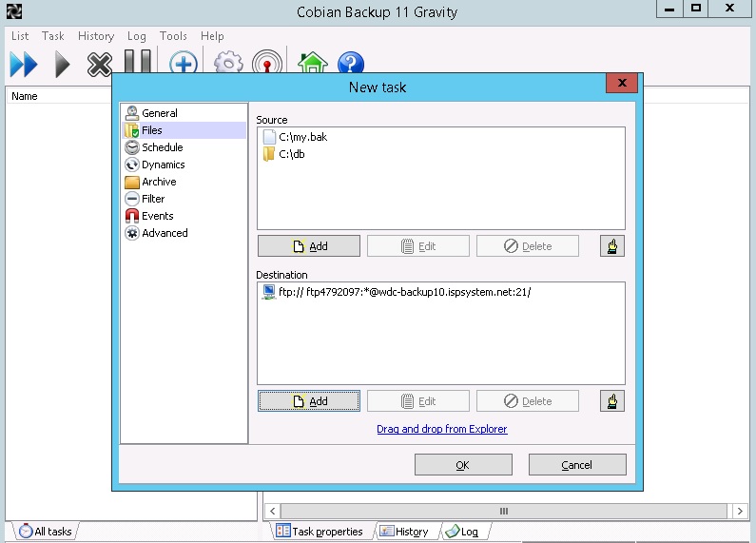Minimize the Cobian Backup window
This screenshot has height=543, width=756.
669,9
